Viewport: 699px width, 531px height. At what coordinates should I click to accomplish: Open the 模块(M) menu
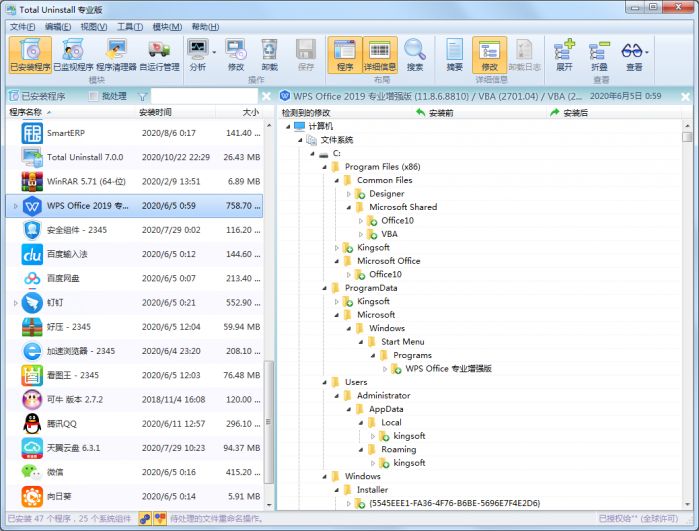167,27
